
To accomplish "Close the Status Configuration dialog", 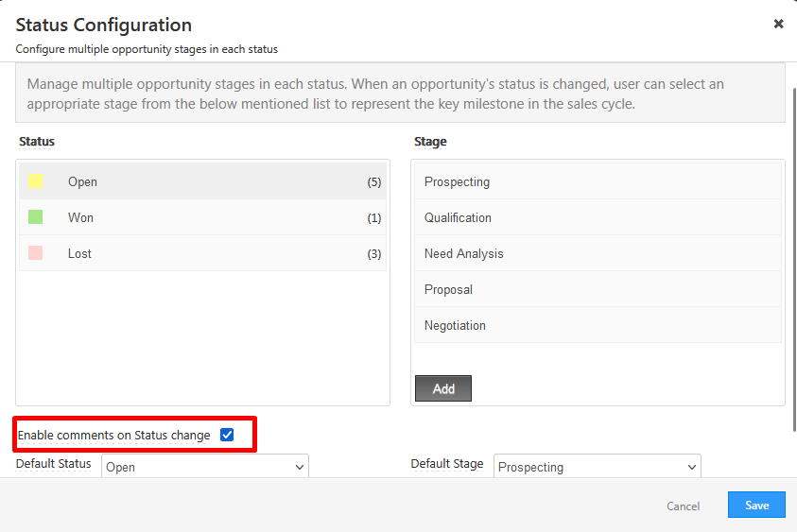I will click(x=778, y=24).
